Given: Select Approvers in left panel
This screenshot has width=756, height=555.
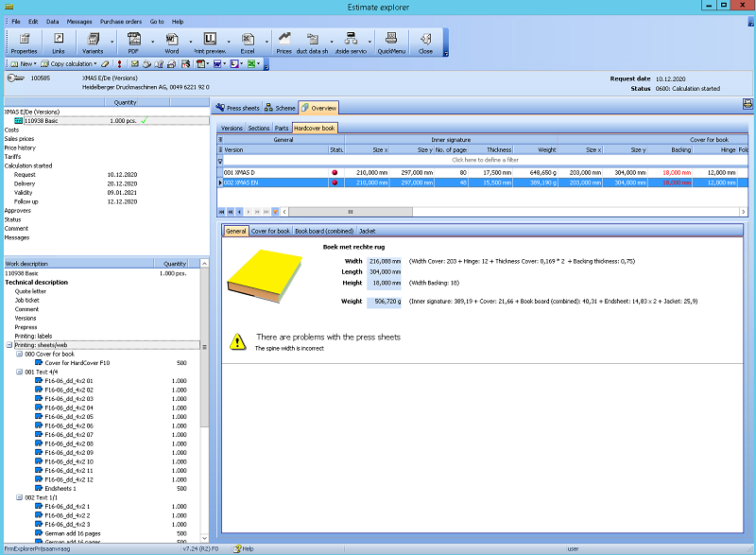Looking at the screenshot, I should pyautogui.click(x=17, y=211).
